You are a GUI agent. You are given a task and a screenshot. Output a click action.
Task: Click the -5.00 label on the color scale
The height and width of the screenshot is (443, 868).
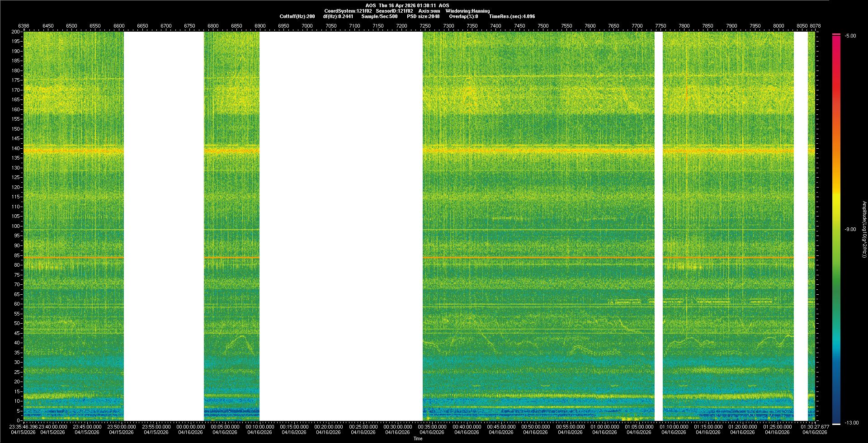click(x=850, y=36)
